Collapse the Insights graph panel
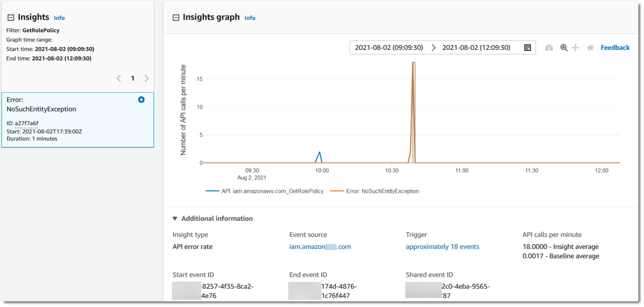Image resolution: width=644 pixels, height=307 pixels. pyautogui.click(x=176, y=18)
